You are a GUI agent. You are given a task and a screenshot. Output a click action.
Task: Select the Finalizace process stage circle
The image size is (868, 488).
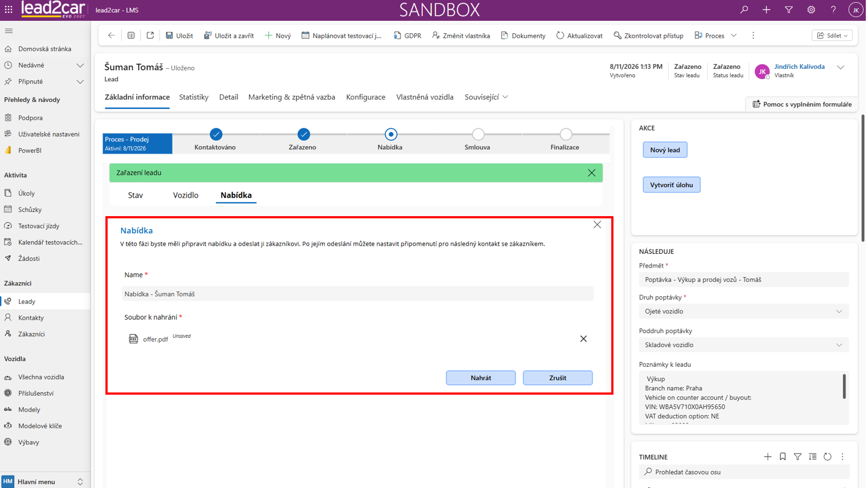[x=565, y=134]
